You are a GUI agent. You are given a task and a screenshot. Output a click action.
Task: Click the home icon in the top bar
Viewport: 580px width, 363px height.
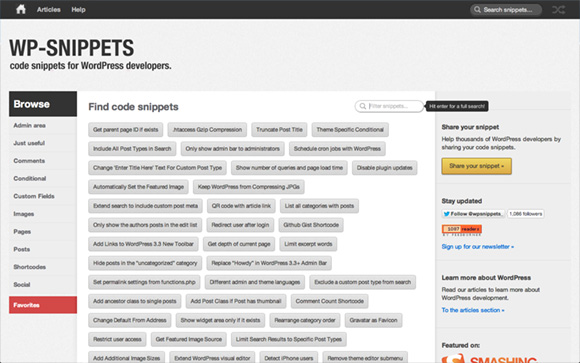coord(21,9)
